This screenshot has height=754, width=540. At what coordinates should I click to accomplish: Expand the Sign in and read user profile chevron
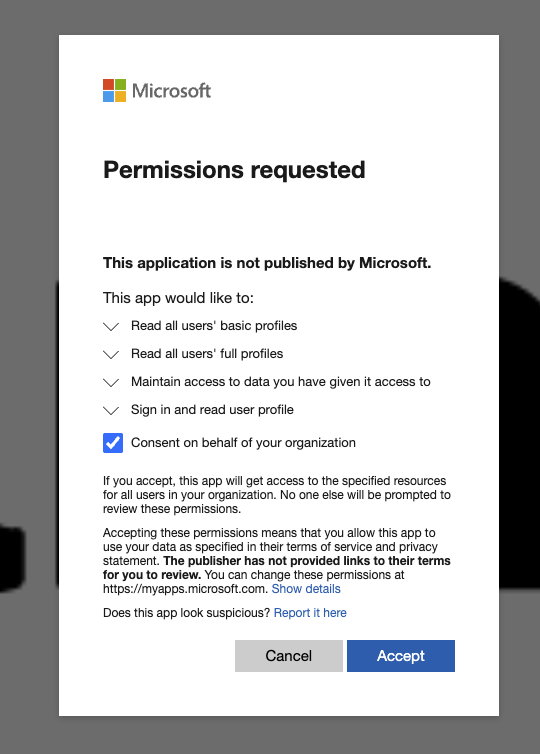tap(111, 410)
